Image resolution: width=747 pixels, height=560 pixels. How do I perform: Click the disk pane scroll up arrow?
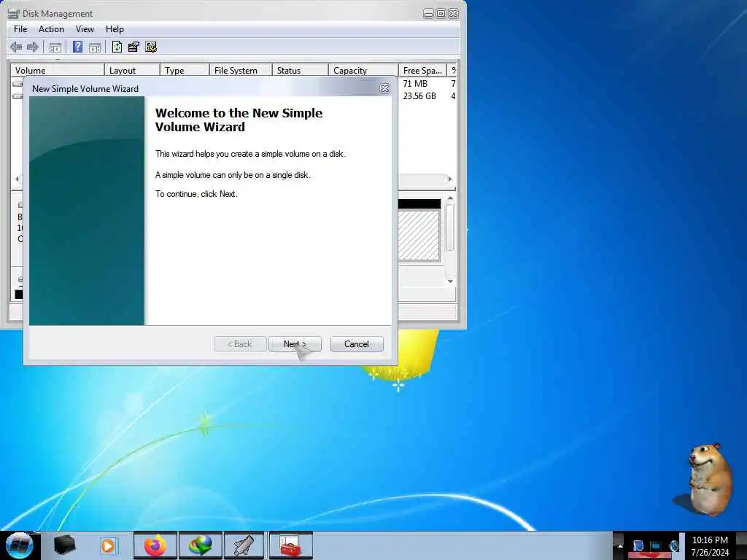[x=450, y=198]
